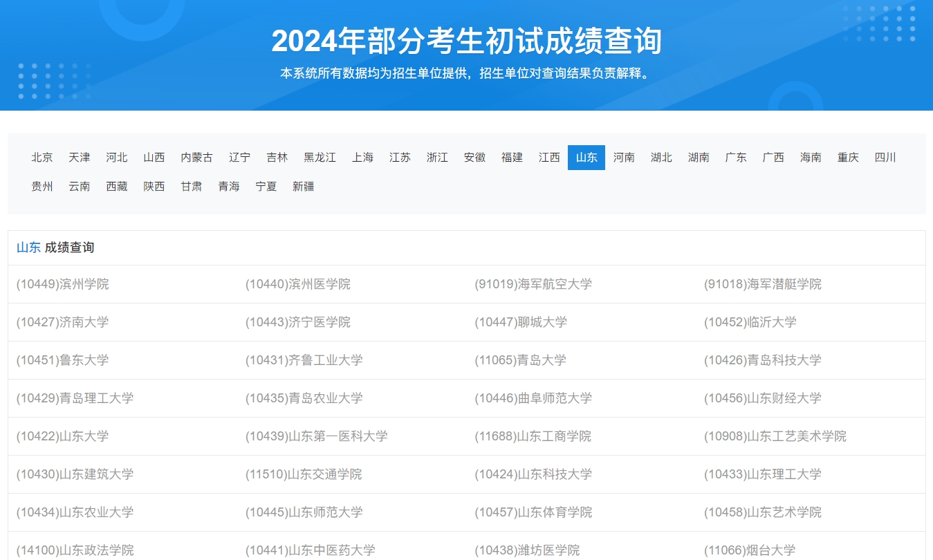933x560 pixels.
Task: Open (11510)山东交通学院 entry
Action: (304, 474)
